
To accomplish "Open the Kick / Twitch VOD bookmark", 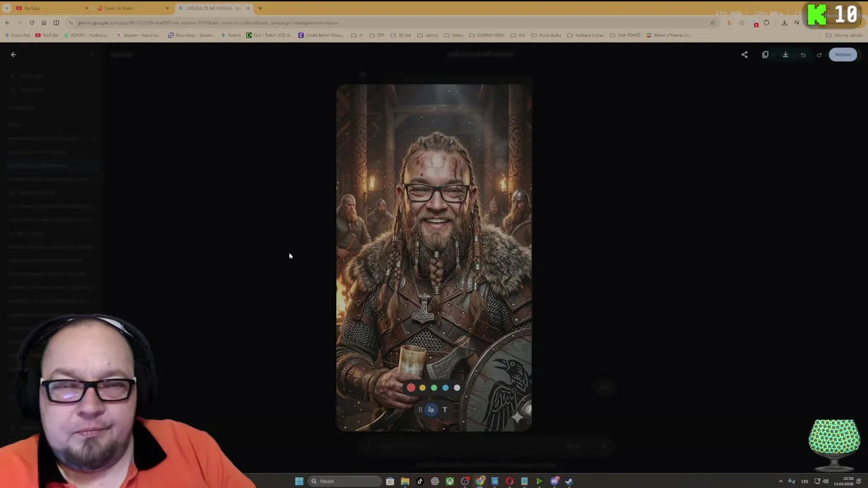I will [x=269, y=35].
